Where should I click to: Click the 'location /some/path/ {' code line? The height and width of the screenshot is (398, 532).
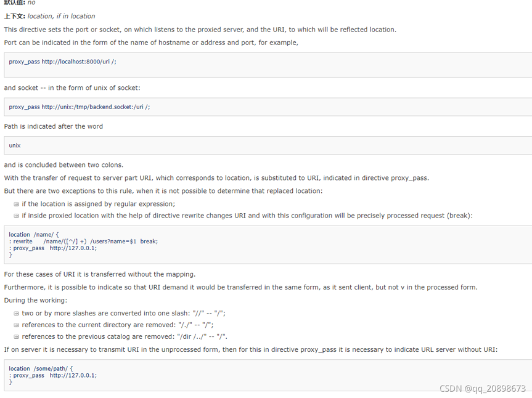pyautogui.click(x=41, y=369)
